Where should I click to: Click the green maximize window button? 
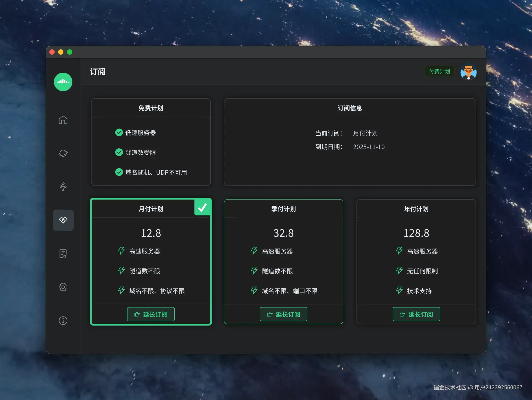[x=70, y=52]
